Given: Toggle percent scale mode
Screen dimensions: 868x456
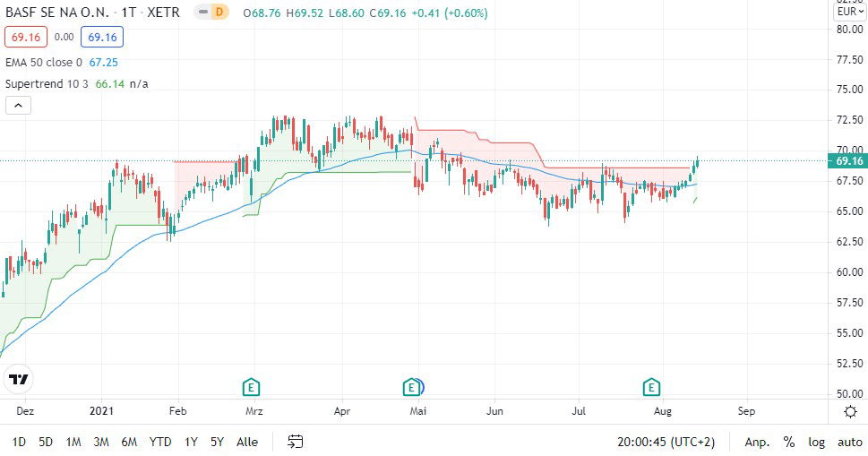Looking at the screenshot, I should pyautogui.click(x=789, y=442).
